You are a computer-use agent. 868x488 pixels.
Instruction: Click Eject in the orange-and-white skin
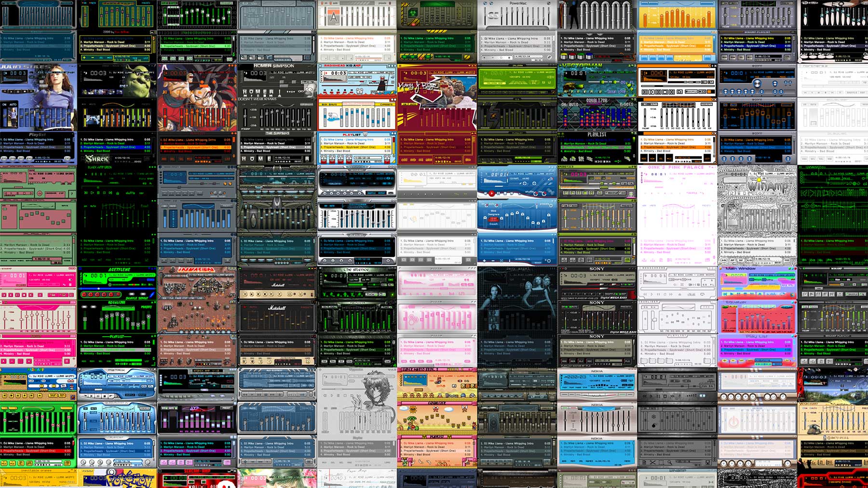click(x=678, y=92)
